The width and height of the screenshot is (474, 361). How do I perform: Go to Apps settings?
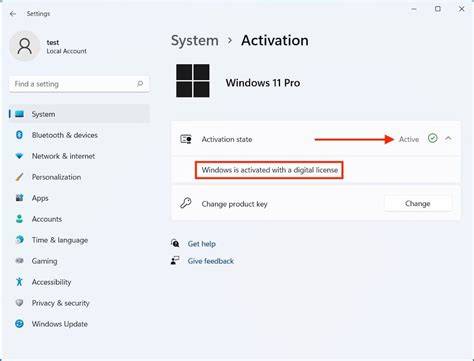point(40,198)
